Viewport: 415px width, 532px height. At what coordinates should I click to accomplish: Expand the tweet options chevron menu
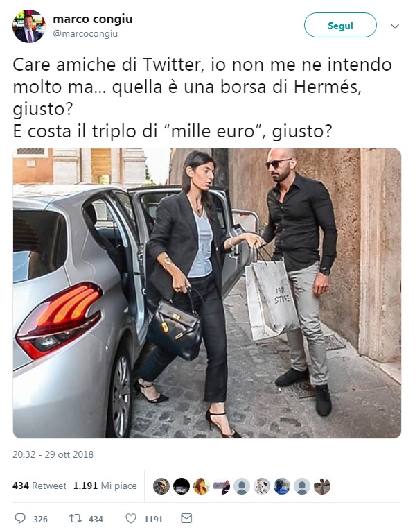tap(395, 26)
